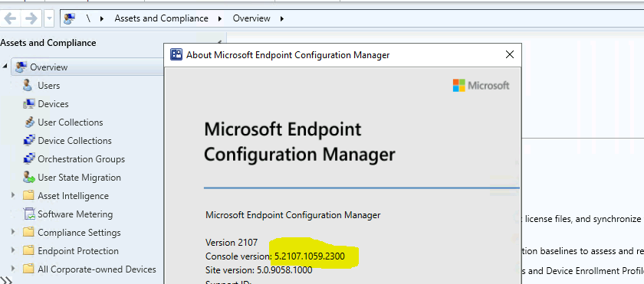Click the User State Migration icon
644x284 pixels.
coord(29,177)
